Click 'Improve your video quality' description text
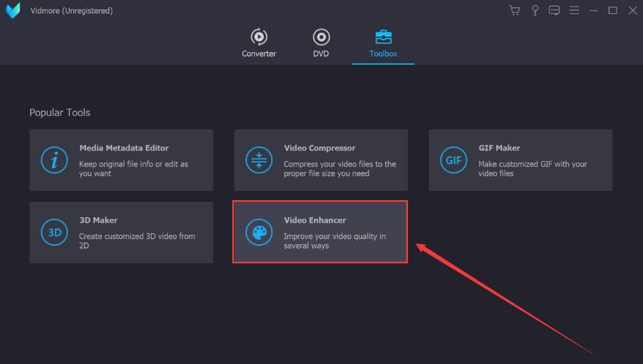Screen dimensions: 643x364 click(x=335, y=241)
